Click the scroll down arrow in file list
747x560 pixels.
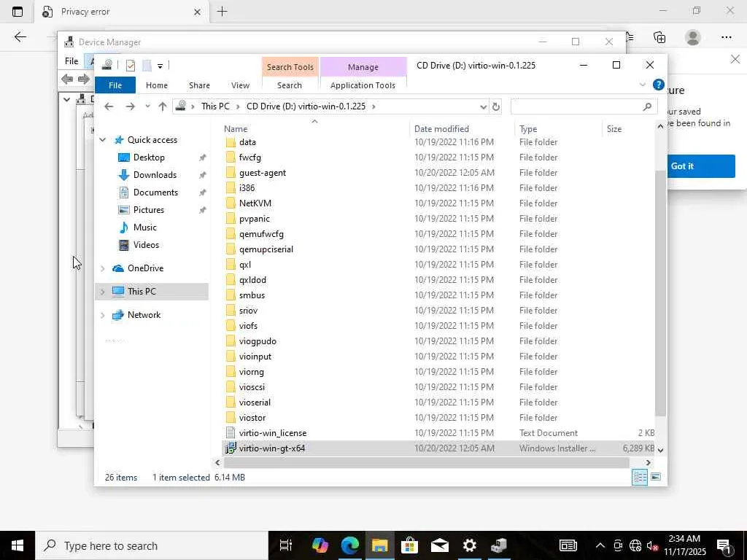(x=660, y=449)
